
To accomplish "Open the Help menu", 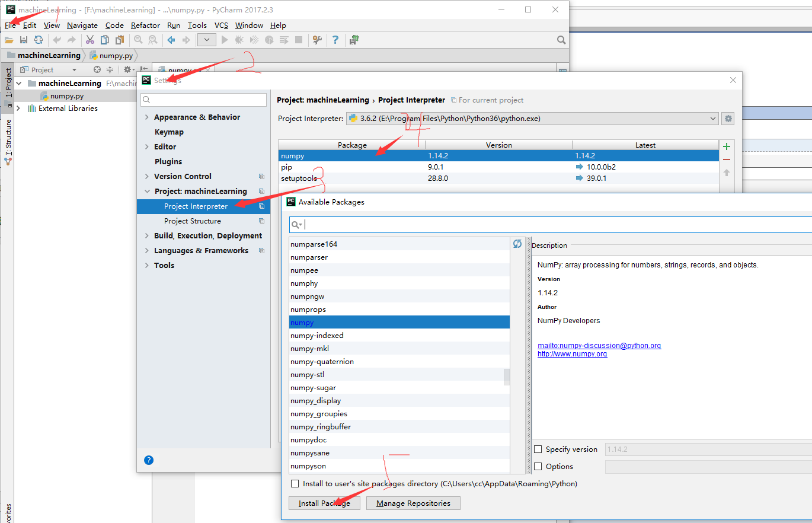I will pos(278,25).
